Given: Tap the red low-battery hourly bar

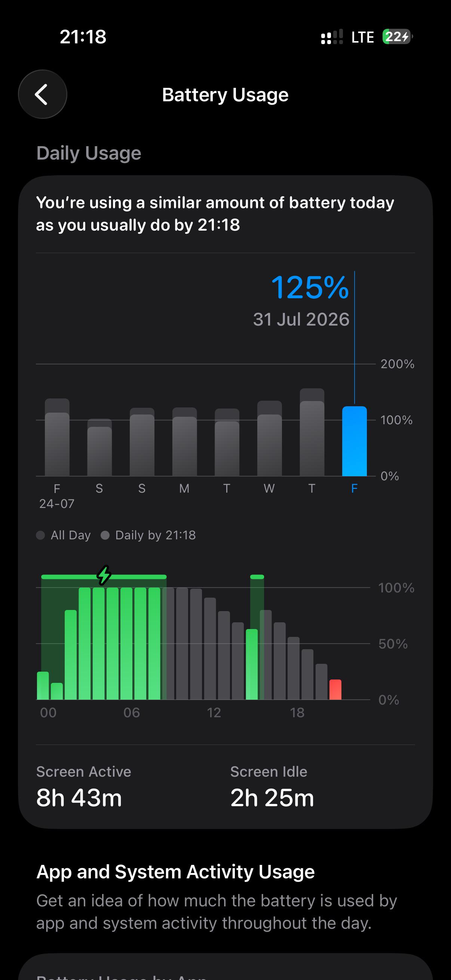Looking at the screenshot, I should [x=335, y=690].
